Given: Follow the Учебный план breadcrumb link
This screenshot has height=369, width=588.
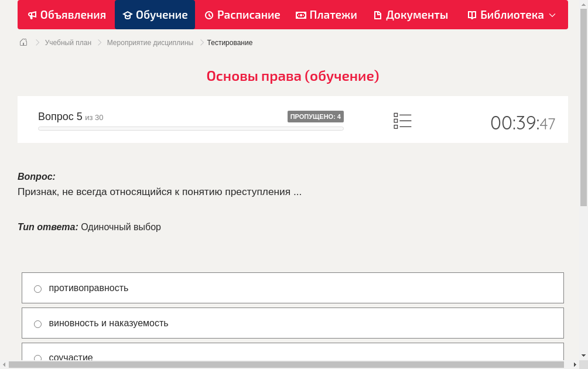Looking at the screenshot, I should point(69,42).
